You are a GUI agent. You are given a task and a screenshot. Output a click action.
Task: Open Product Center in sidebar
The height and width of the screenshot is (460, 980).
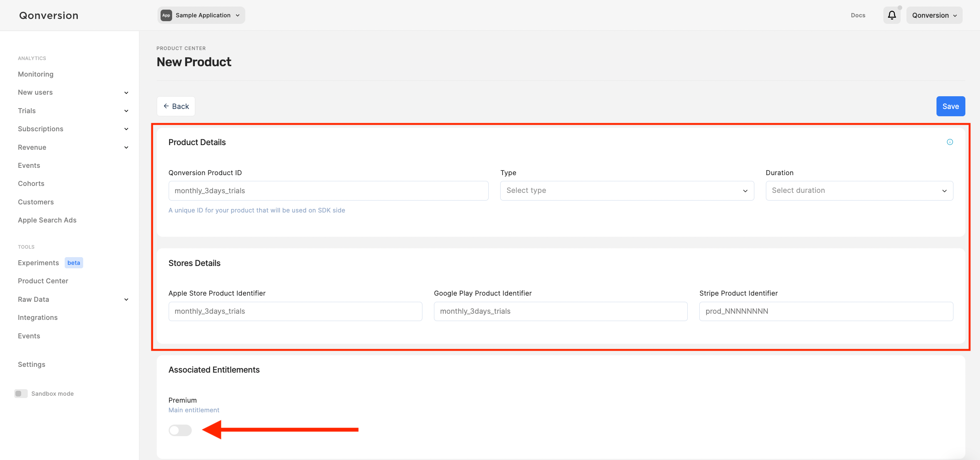coord(43,281)
